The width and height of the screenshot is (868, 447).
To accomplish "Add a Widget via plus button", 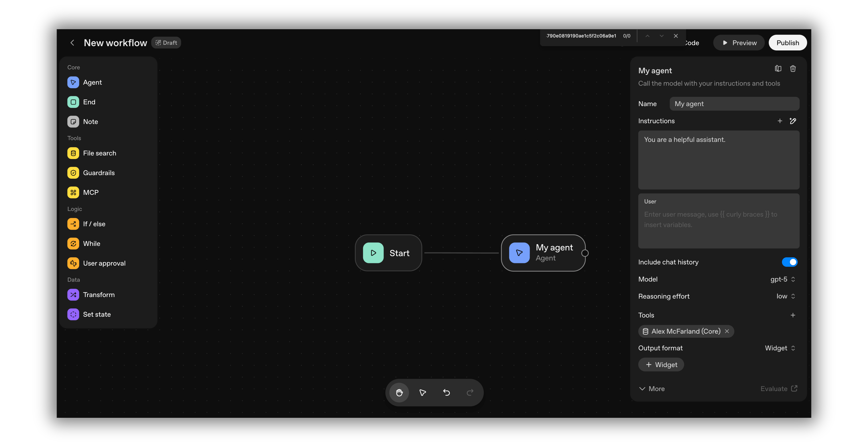I will [661, 365].
